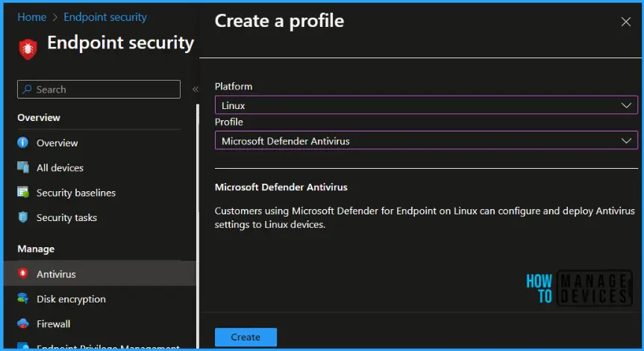Click the 'Manage' section heading

tap(36, 249)
